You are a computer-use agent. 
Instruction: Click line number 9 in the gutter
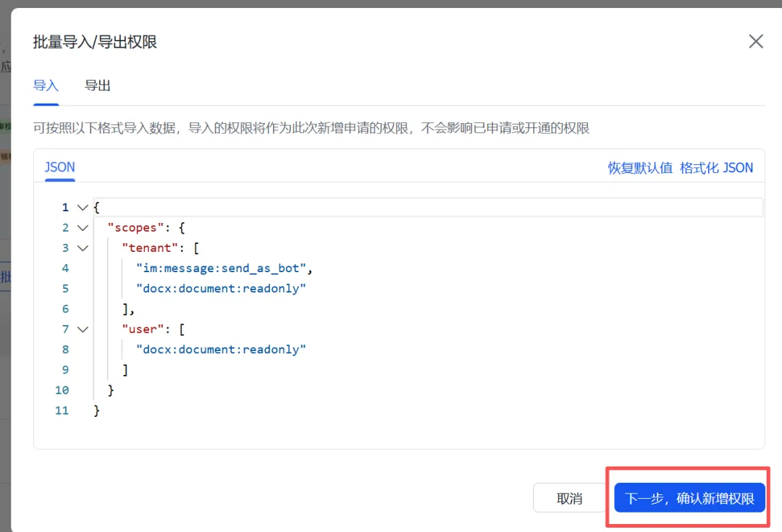click(x=65, y=370)
